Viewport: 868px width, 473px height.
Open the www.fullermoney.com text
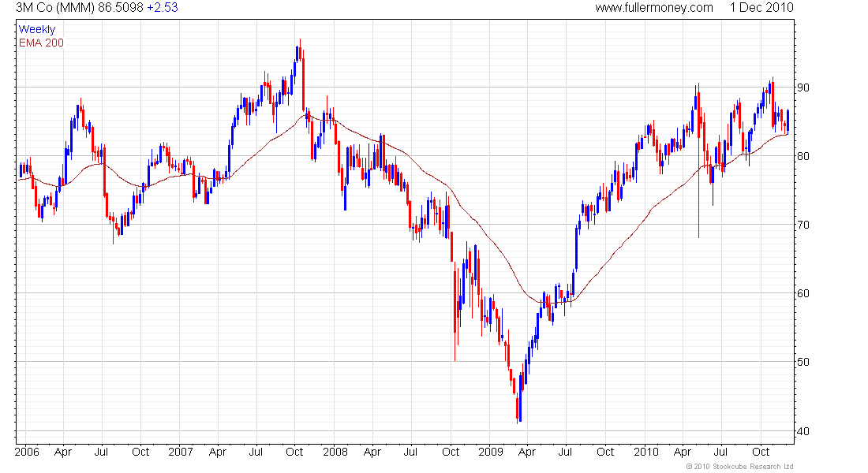654,8
